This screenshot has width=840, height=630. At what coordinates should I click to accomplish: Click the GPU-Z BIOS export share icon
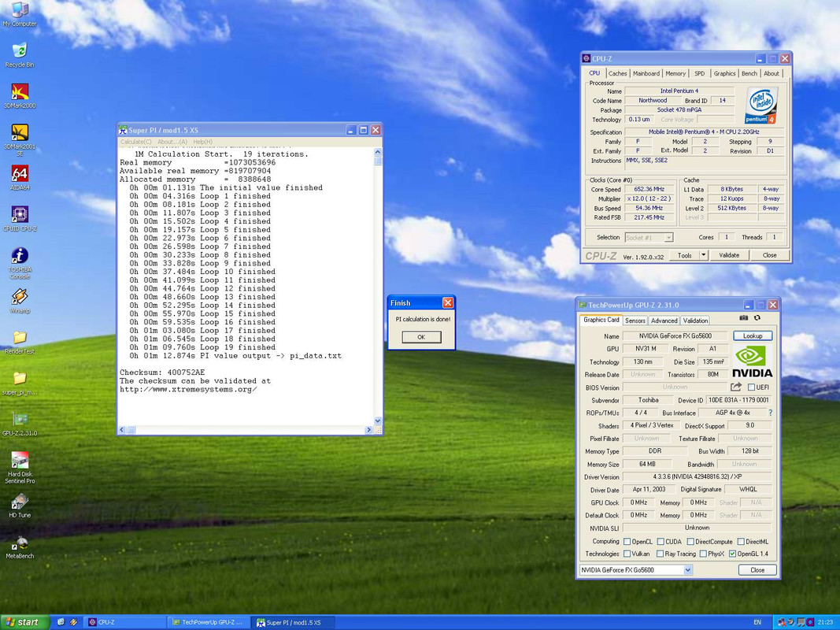pyautogui.click(x=736, y=387)
